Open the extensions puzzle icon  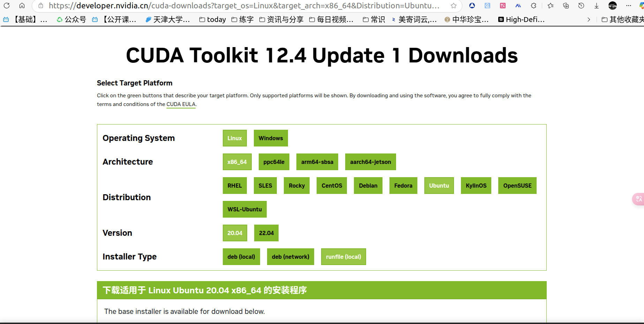coord(533,6)
